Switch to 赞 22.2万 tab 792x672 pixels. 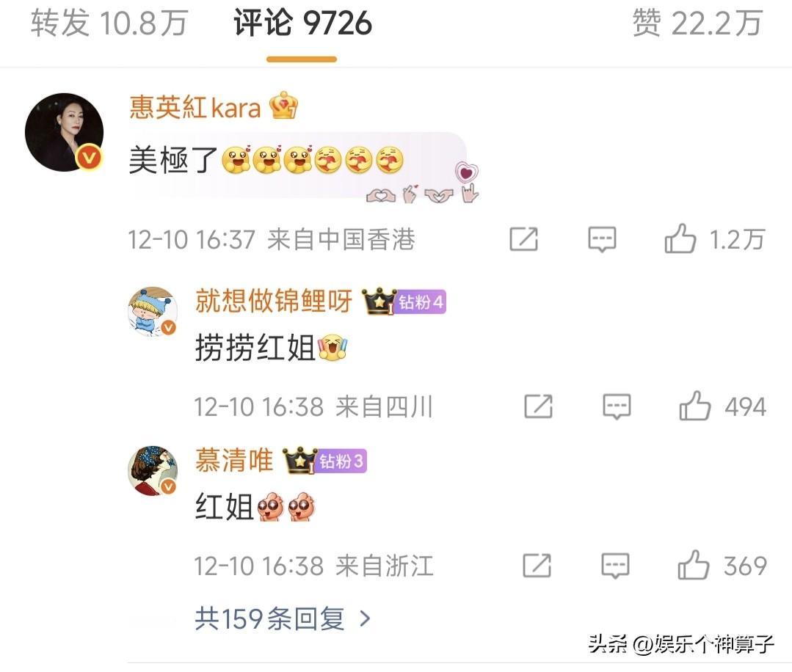(x=697, y=23)
